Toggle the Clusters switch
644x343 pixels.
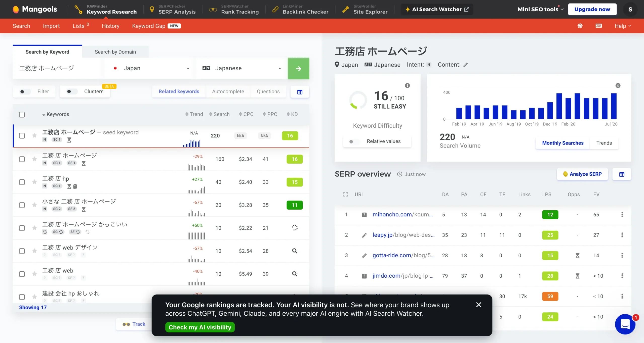72,91
